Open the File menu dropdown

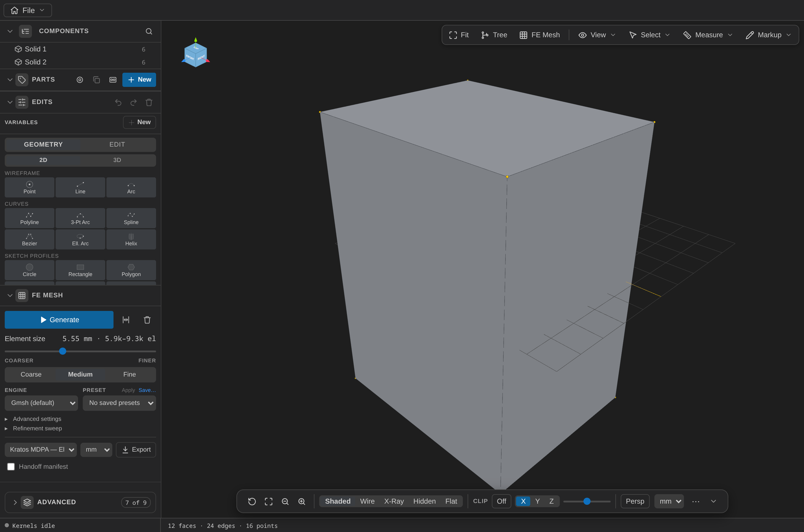click(28, 11)
